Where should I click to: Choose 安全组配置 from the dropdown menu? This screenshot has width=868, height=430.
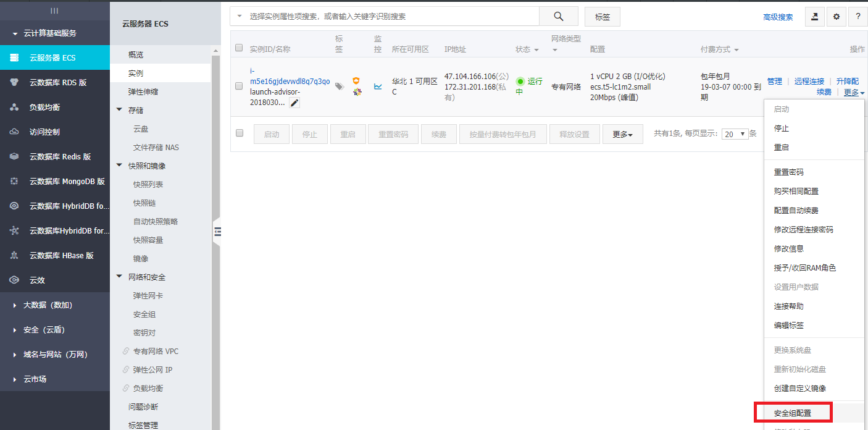point(793,413)
